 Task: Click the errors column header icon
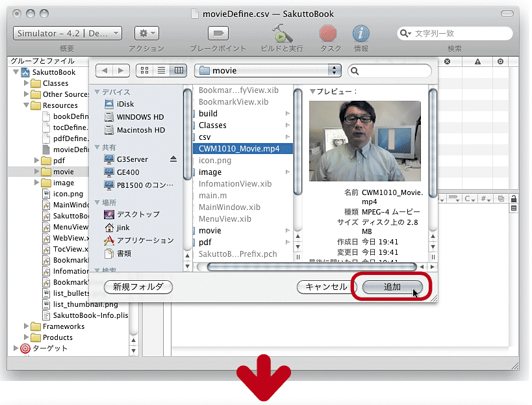pyautogui.click(x=448, y=62)
